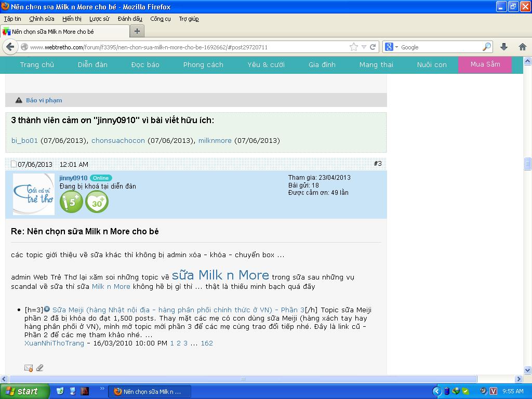Go back using the browser back arrow
Screen dimensions: 532x399
tap(10, 47)
